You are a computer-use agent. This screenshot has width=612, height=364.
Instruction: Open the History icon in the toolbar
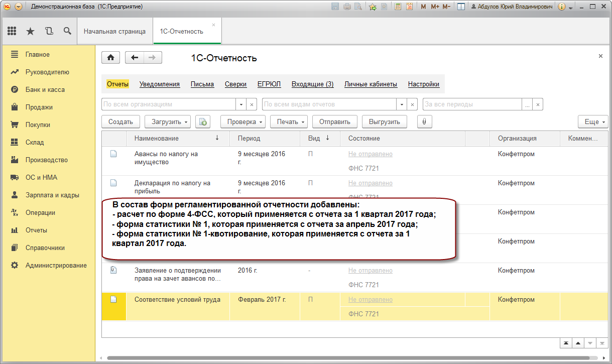tap(49, 31)
